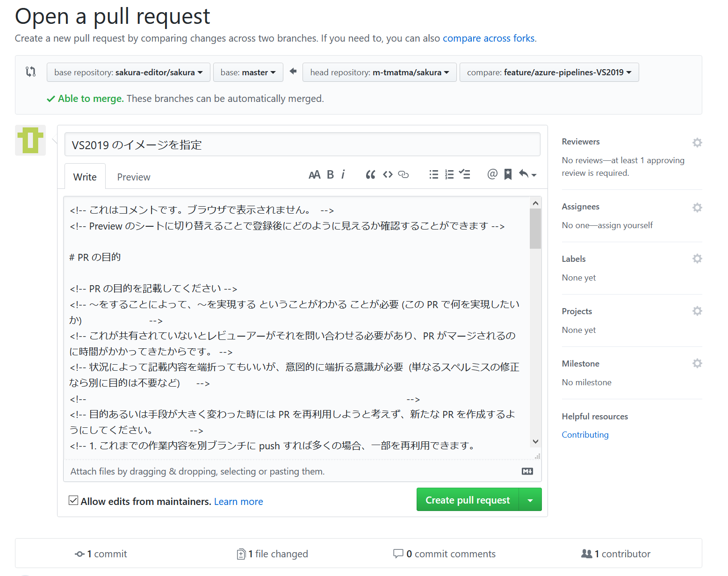Screen dimensions: 728x576
Task: Open the compare across forks link
Action: point(489,38)
